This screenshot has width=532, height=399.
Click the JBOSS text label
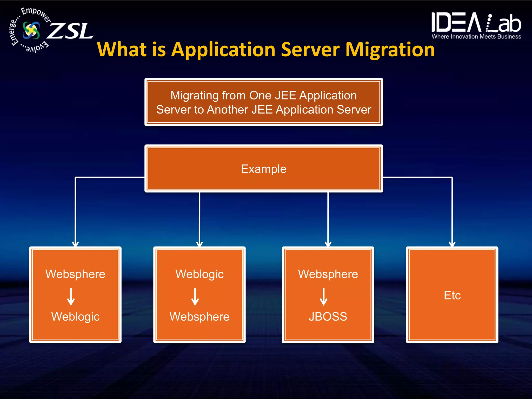pos(328,317)
